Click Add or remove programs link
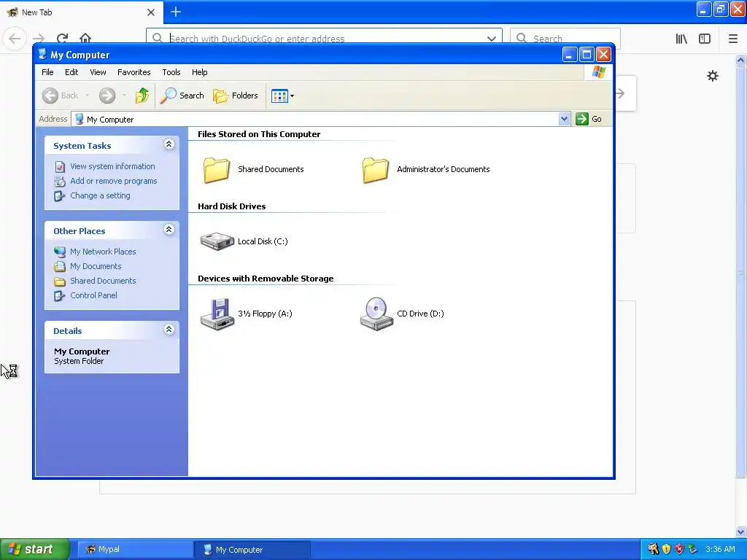The height and width of the screenshot is (560, 747). [x=113, y=181]
